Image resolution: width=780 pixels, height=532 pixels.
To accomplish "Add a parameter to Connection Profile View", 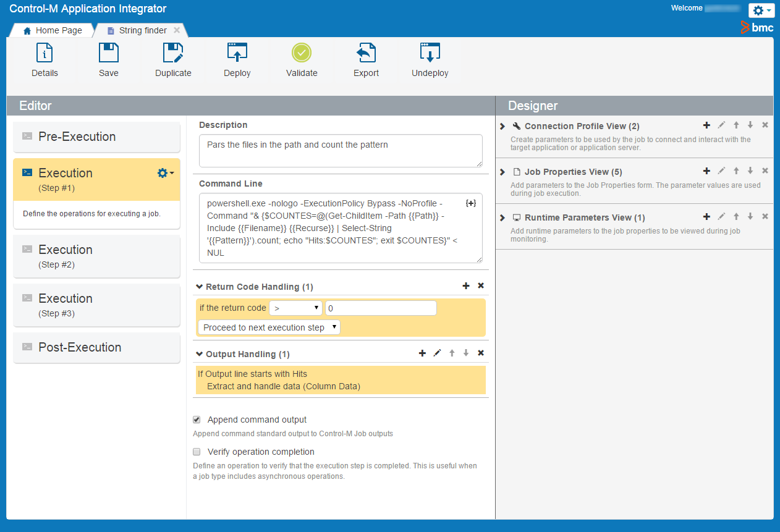I will (707, 125).
